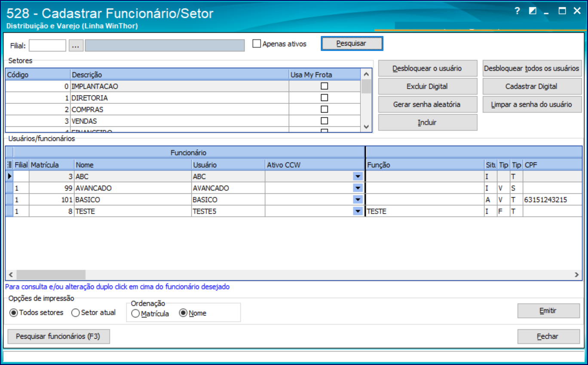Click CPF value 63151243215
The height and width of the screenshot is (365, 588).
(x=545, y=200)
